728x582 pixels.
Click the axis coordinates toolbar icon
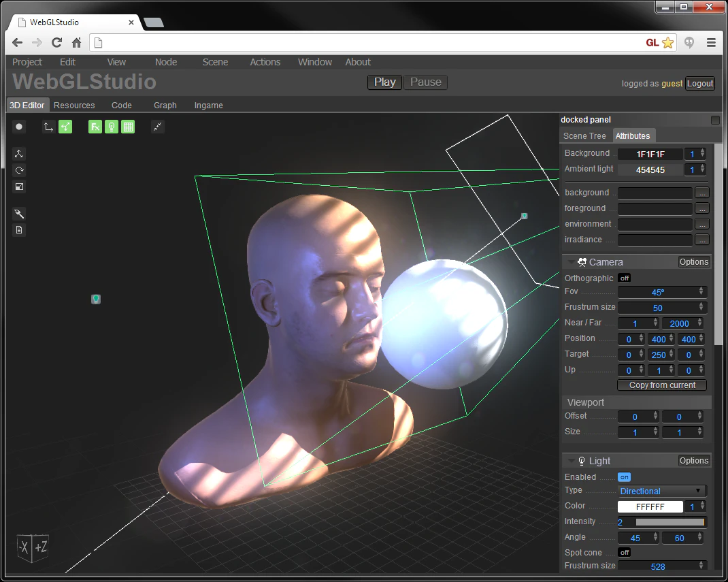tap(48, 127)
